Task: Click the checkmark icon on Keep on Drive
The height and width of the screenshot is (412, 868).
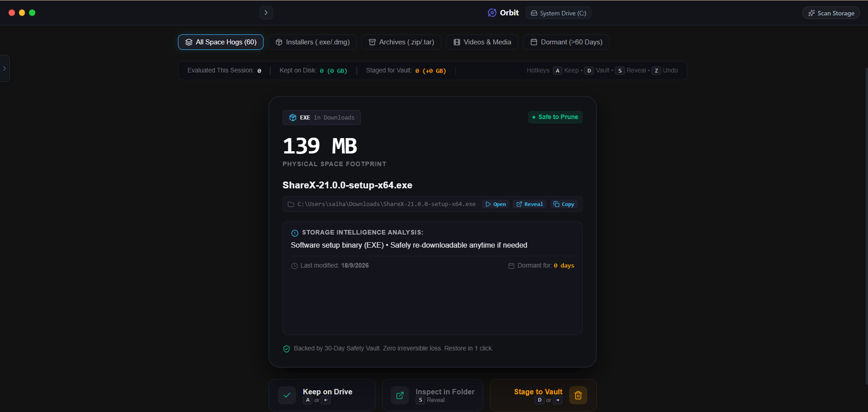Action: click(287, 395)
